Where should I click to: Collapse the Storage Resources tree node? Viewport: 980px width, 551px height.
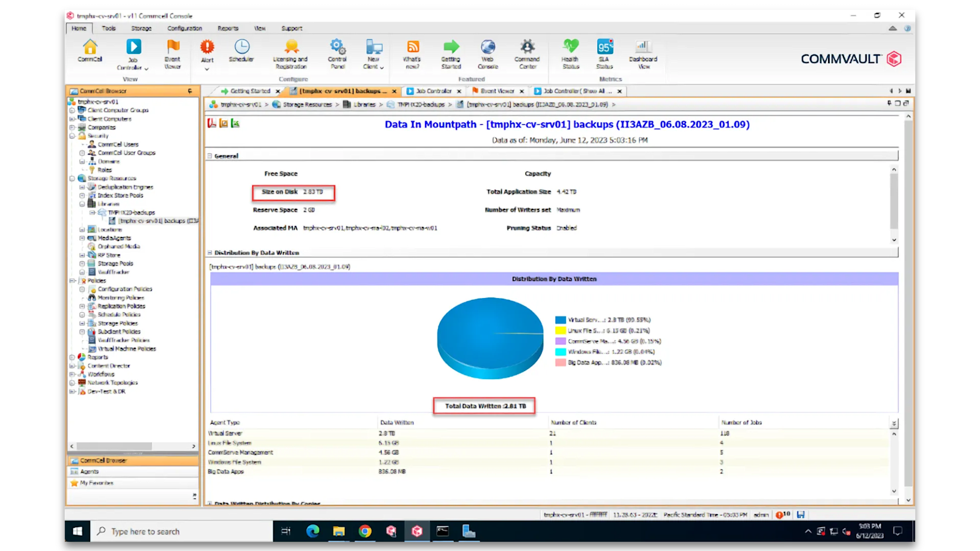tap(72, 179)
